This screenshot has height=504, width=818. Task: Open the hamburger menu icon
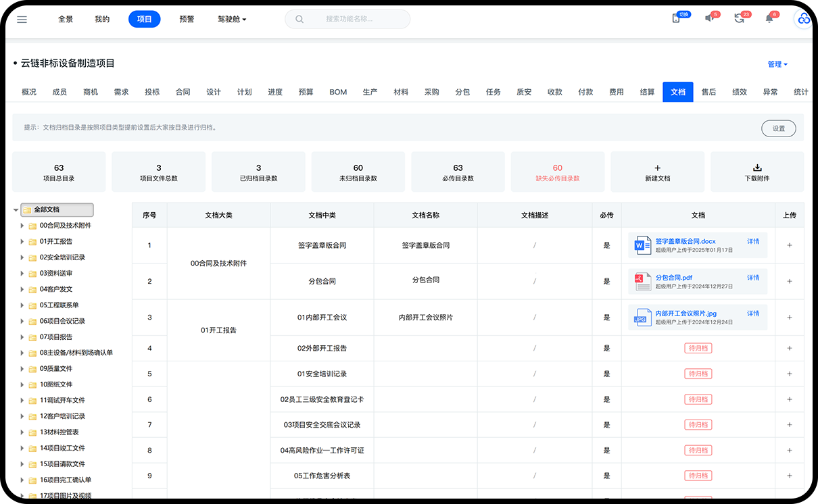(x=22, y=20)
